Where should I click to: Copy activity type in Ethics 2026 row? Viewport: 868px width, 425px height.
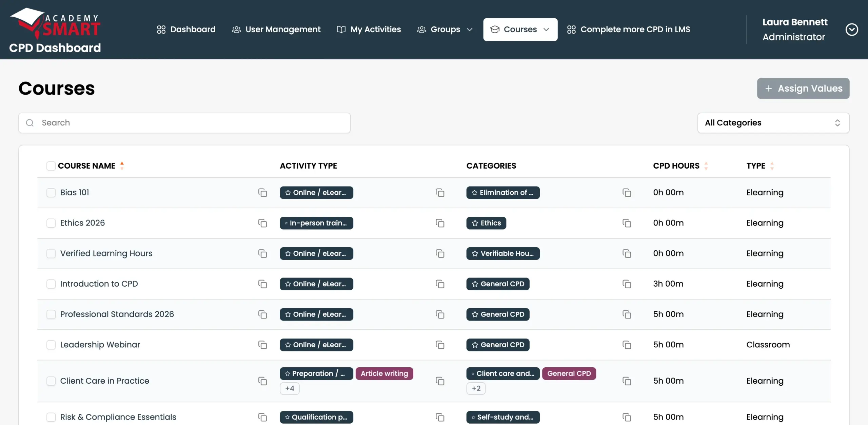coord(440,223)
